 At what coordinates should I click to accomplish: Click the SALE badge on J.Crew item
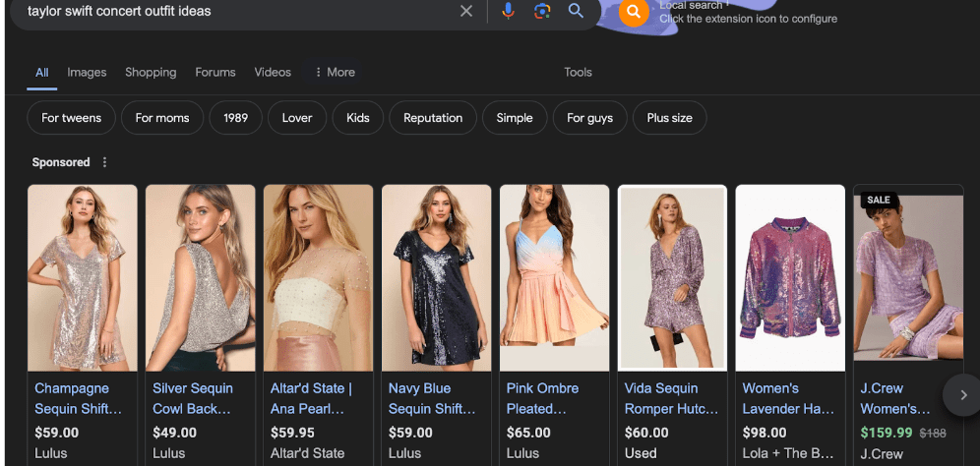(878, 200)
